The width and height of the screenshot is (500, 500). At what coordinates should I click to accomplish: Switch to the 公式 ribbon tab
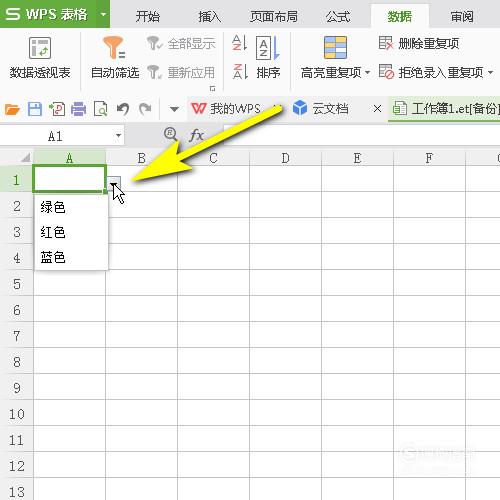click(x=338, y=16)
